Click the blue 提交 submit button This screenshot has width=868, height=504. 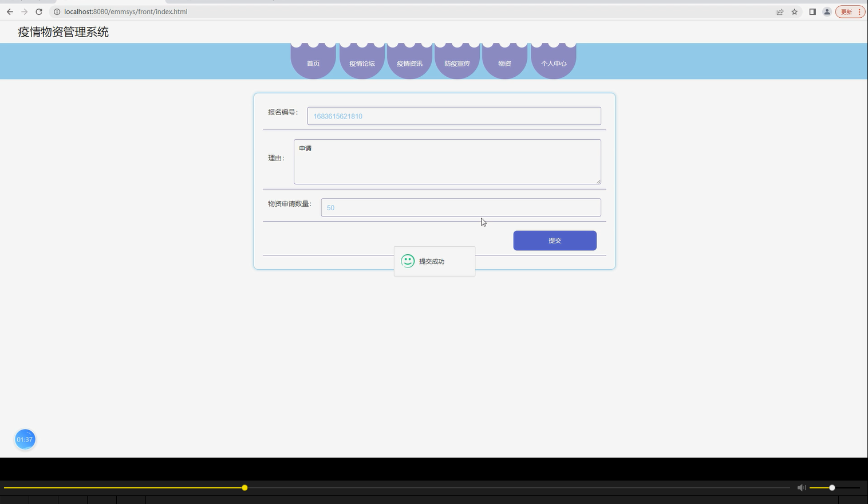(555, 241)
